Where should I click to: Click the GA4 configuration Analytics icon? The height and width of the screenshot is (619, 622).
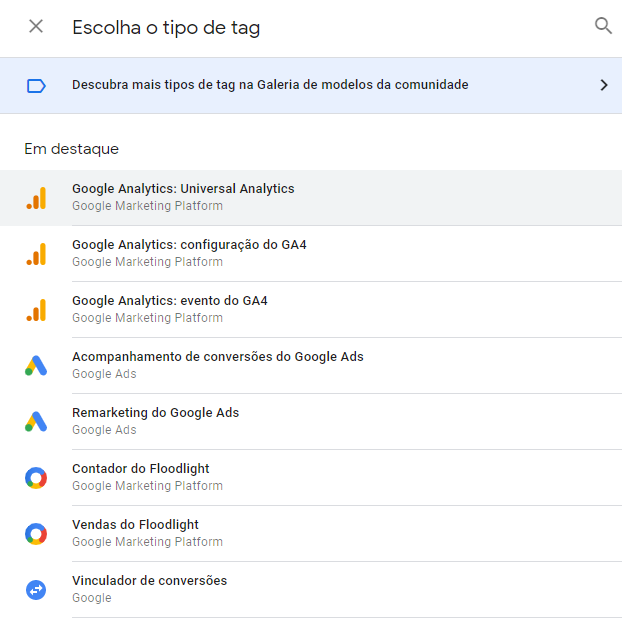[36, 254]
